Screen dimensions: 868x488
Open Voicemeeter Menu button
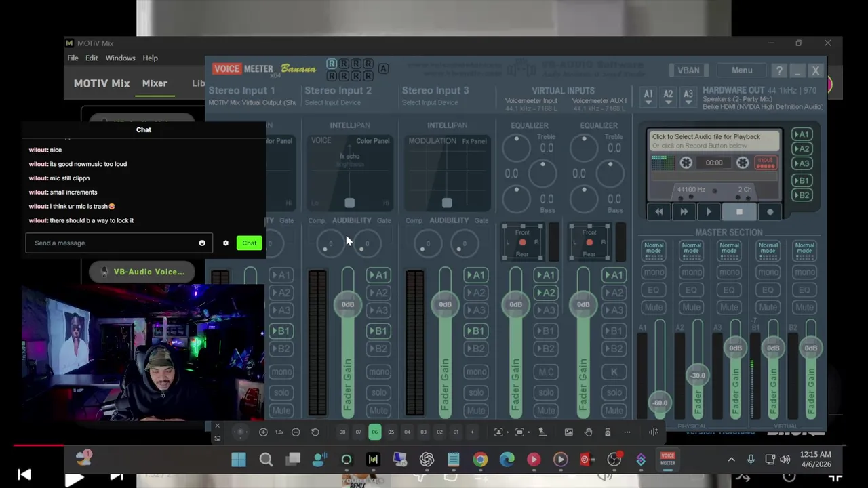pos(742,70)
